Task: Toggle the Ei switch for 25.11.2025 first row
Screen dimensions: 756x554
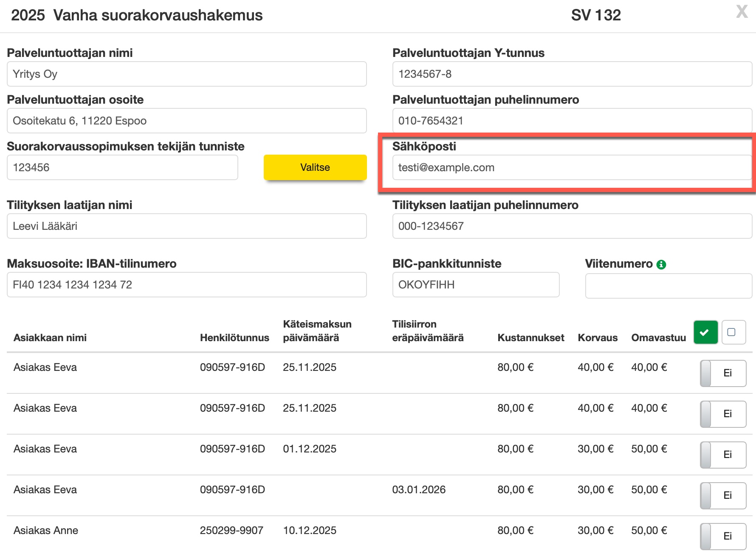Action: point(723,373)
